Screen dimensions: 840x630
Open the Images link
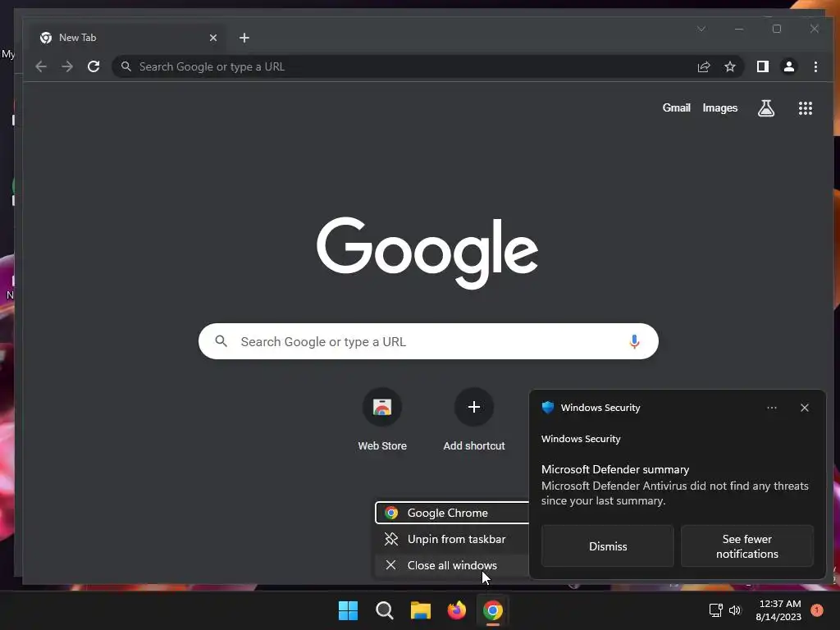click(720, 107)
